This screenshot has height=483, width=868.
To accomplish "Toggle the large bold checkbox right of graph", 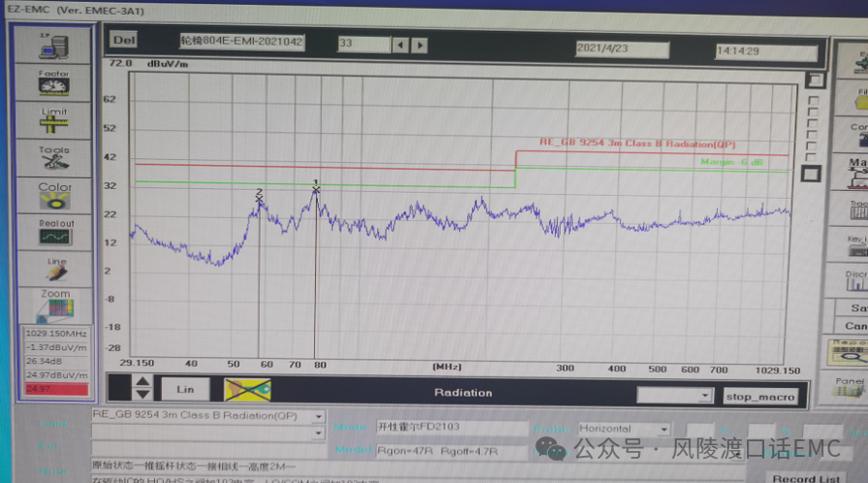I will coord(811,175).
